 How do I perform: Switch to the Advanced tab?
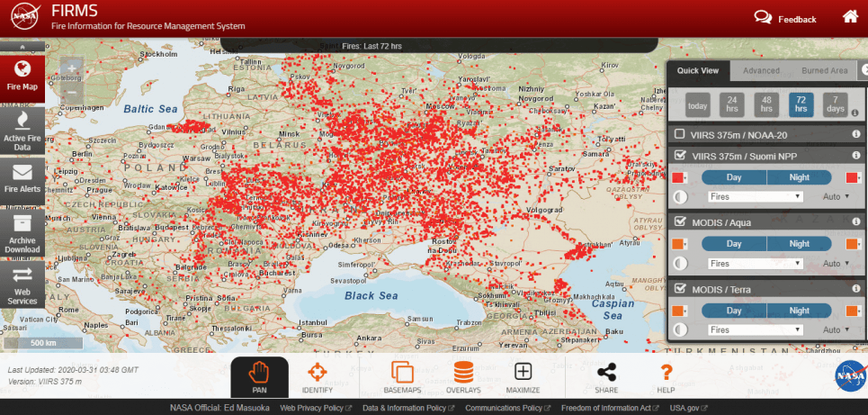(761, 70)
